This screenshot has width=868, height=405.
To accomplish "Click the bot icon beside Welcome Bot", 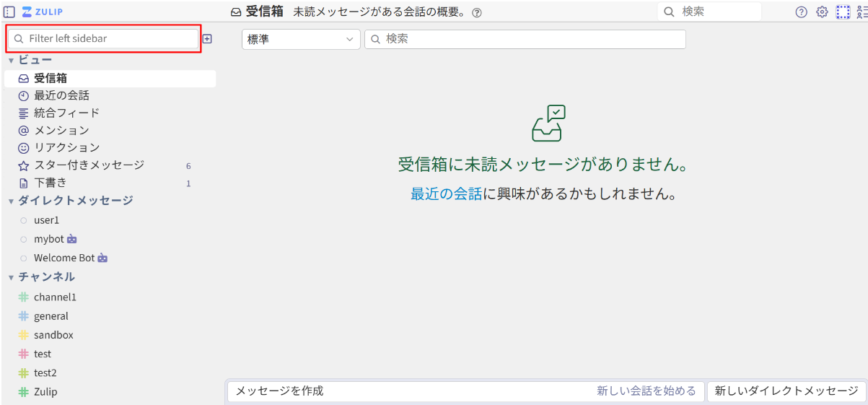I will 102,258.
